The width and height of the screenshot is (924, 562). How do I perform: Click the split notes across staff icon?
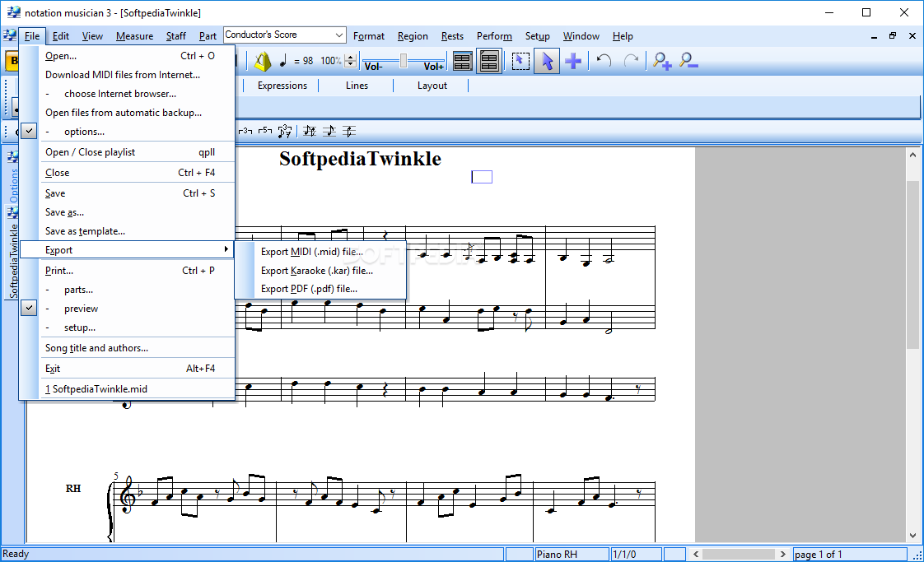tap(310, 131)
